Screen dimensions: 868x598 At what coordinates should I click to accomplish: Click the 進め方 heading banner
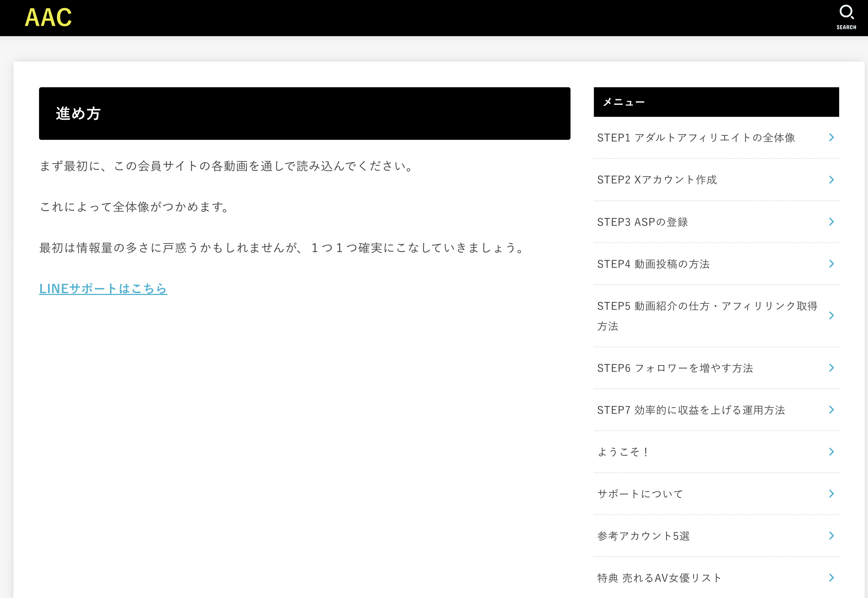pyautogui.click(x=304, y=114)
